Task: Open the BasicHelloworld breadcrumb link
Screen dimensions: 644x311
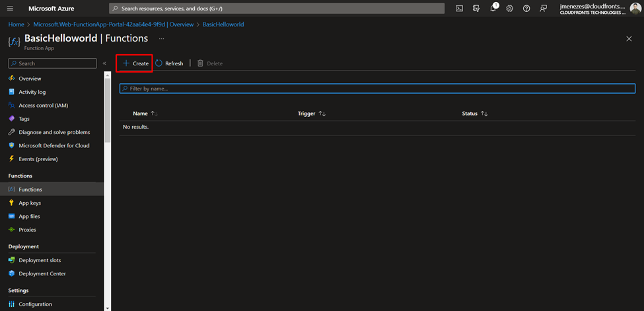Action: [x=223, y=24]
